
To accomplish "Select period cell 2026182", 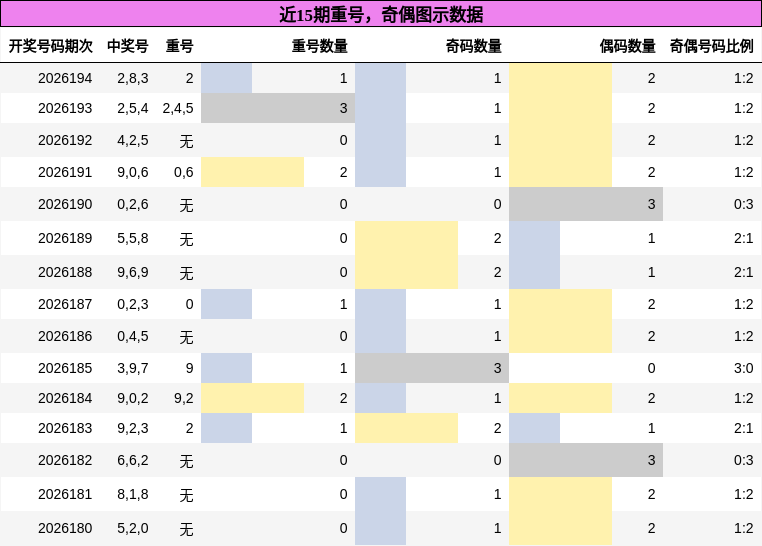I will 65,460.
